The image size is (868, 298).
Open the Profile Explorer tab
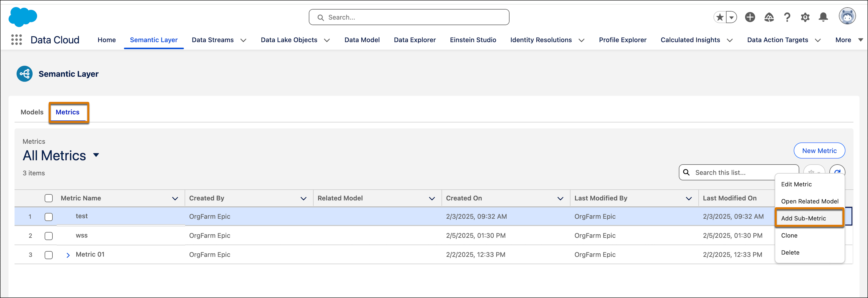pyautogui.click(x=623, y=40)
